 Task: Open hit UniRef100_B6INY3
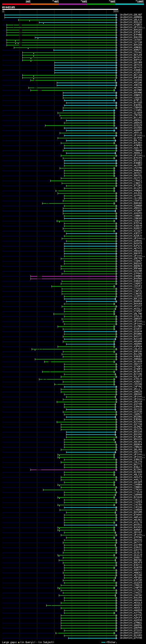pyautogui.click(x=131, y=372)
